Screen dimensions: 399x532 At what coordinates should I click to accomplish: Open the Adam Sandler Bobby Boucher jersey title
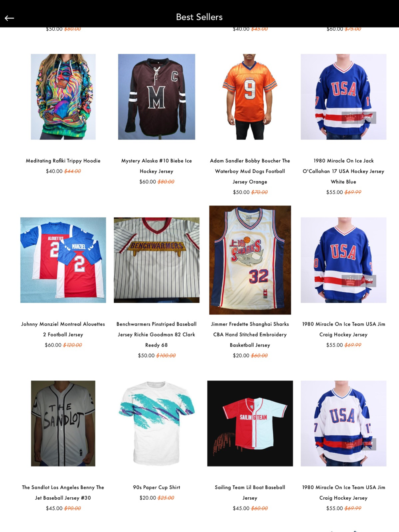pyautogui.click(x=250, y=171)
